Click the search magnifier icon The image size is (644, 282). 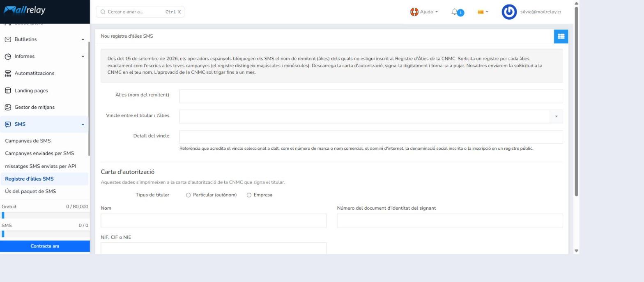coord(103,12)
